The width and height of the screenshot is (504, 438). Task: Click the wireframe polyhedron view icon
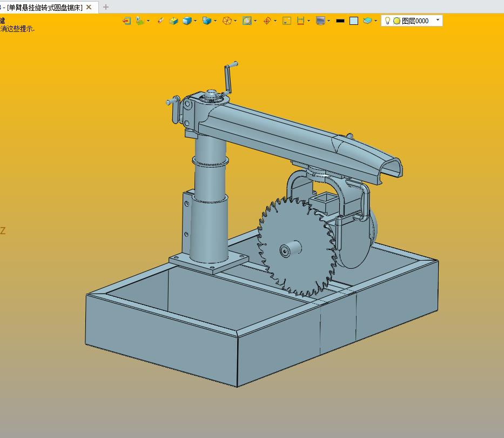(x=227, y=21)
